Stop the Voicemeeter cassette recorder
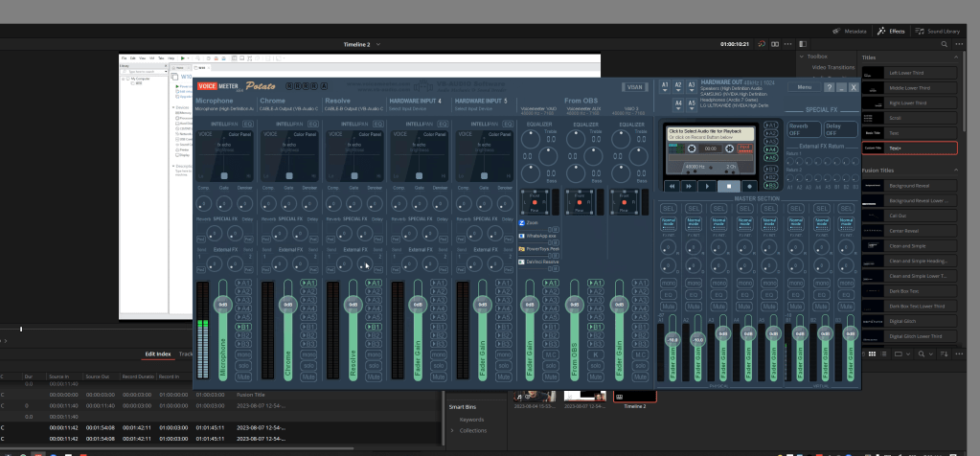The height and width of the screenshot is (456, 980). tap(728, 186)
